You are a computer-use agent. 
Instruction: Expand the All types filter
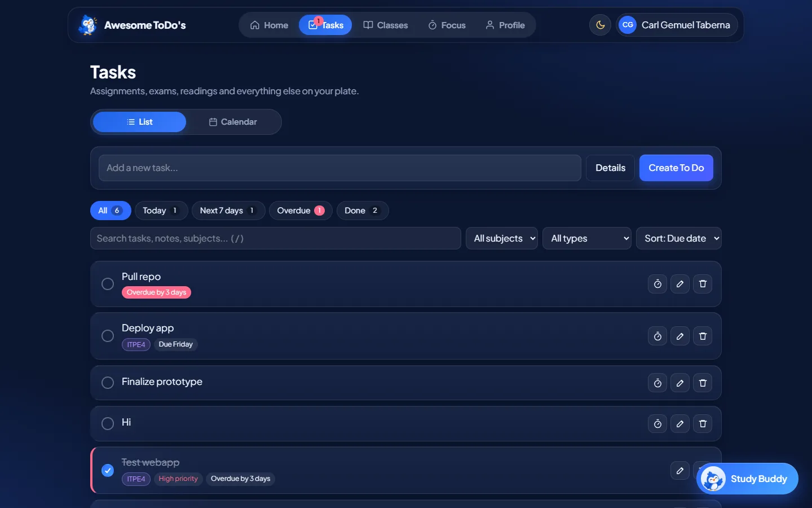point(587,238)
